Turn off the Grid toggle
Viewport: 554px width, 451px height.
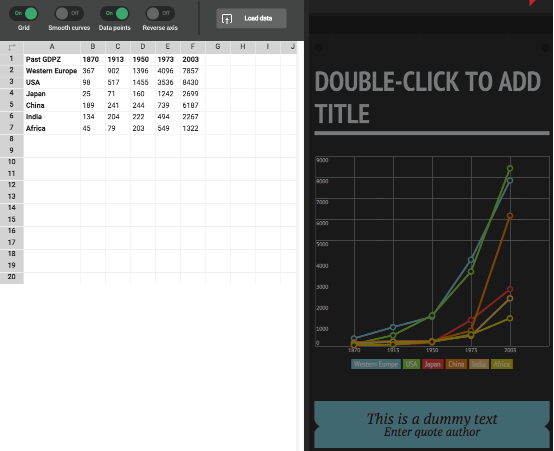23,13
